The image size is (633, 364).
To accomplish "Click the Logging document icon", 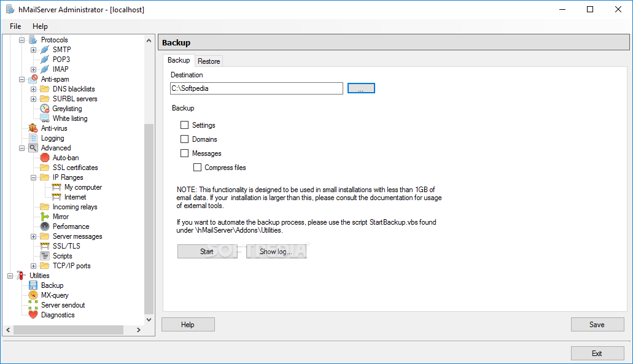I will tap(33, 138).
